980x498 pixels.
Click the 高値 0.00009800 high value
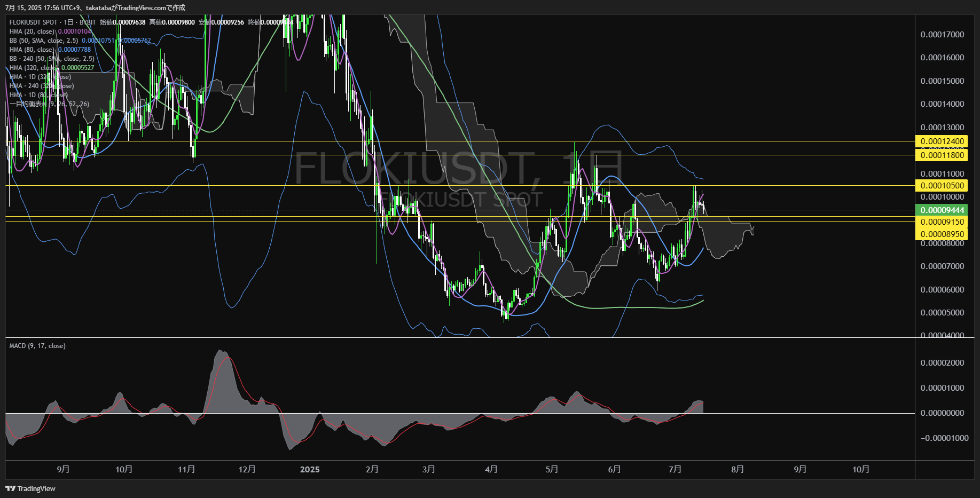[172, 22]
